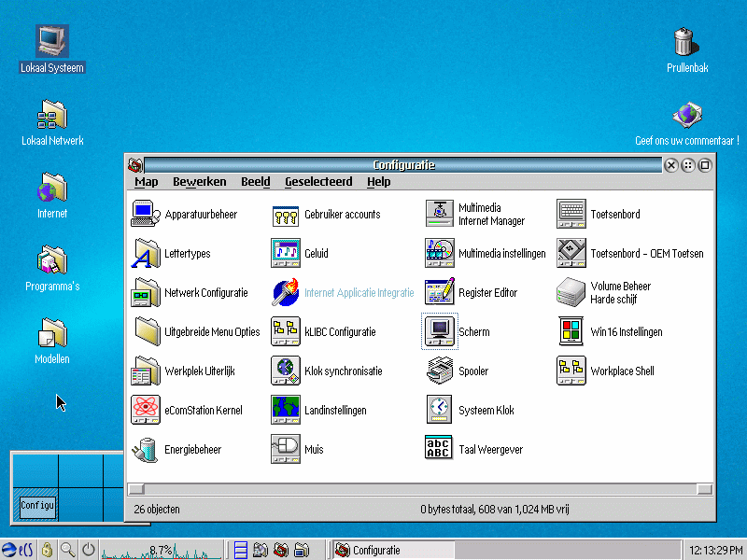
Task: Open Lettertypes font folder icon
Action: click(x=146, y=253)
